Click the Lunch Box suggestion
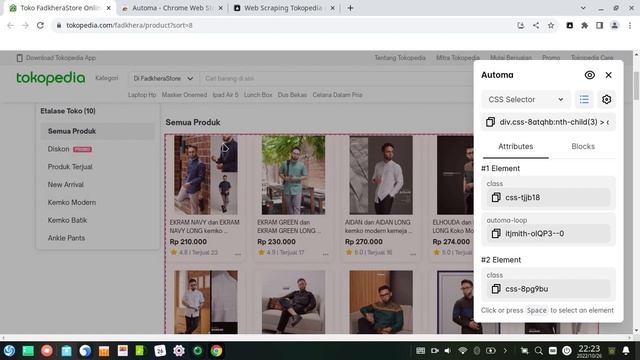 pyautogui.click(x=258, y=95)
